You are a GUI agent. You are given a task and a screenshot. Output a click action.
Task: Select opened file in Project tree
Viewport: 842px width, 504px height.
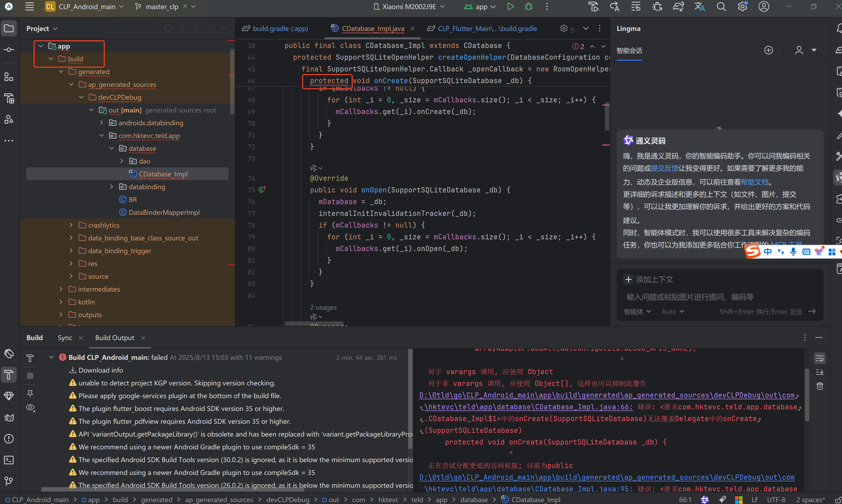click(x=168, y=29)
